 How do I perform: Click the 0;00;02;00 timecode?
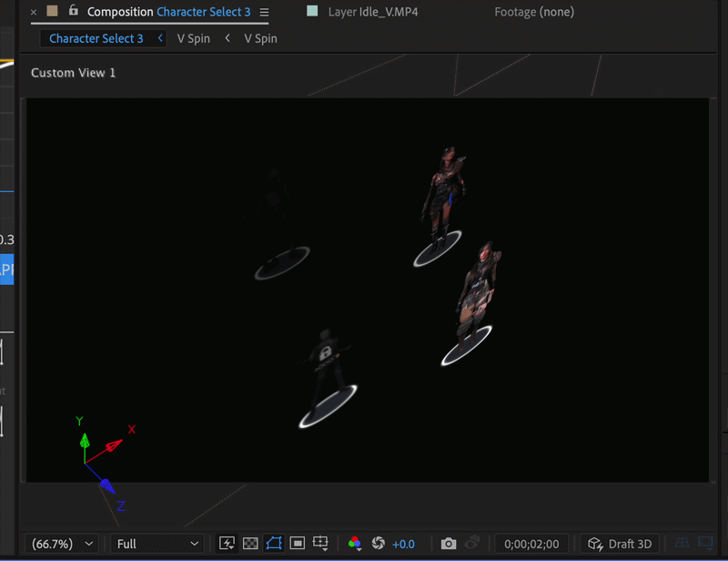(531, 544)
